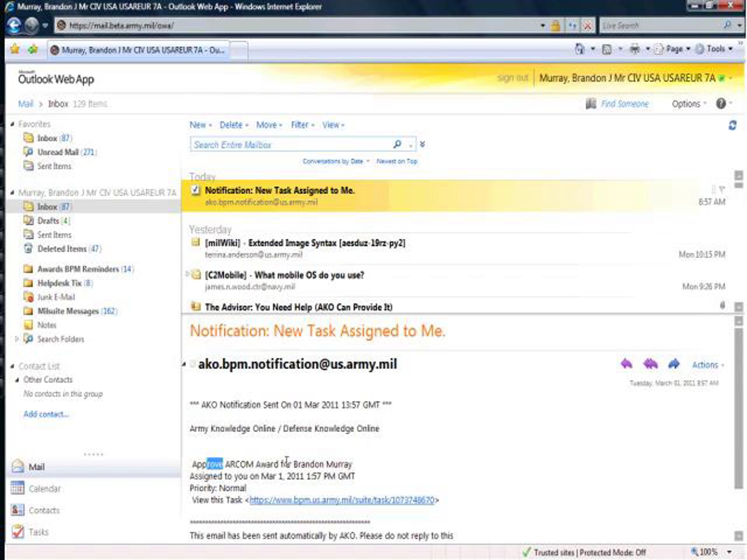Viewport: 747px width, 560px height.
Task: Click the Help question mark icon
Action: pos(721,104)
